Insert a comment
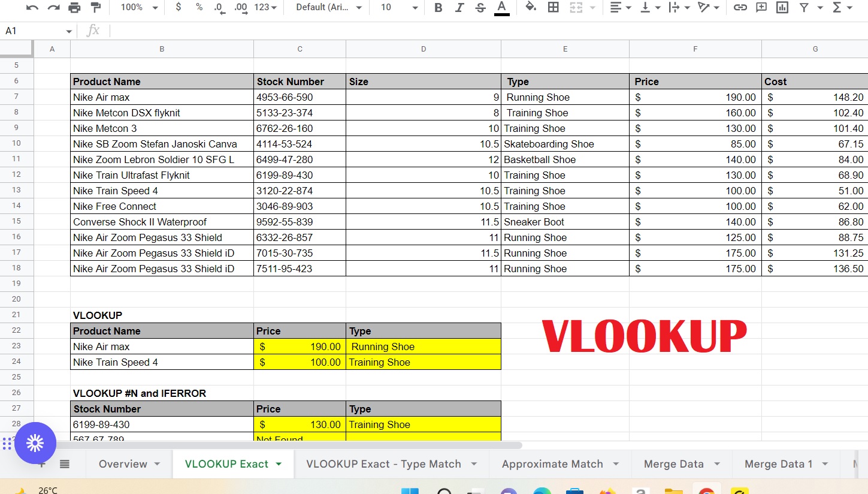The width and height of the screenshot is (868, 494). click(x=761, y=8)
